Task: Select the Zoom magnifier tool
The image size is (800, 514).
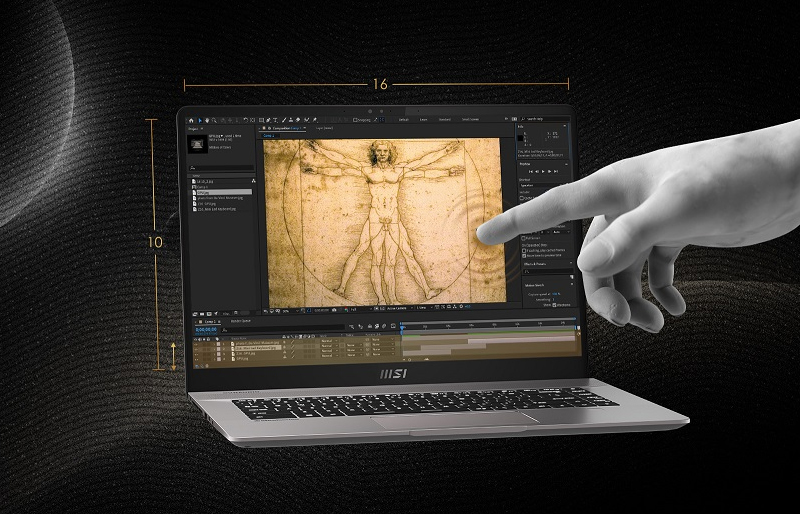Action: pyautogui.click(x=215, y=120)
